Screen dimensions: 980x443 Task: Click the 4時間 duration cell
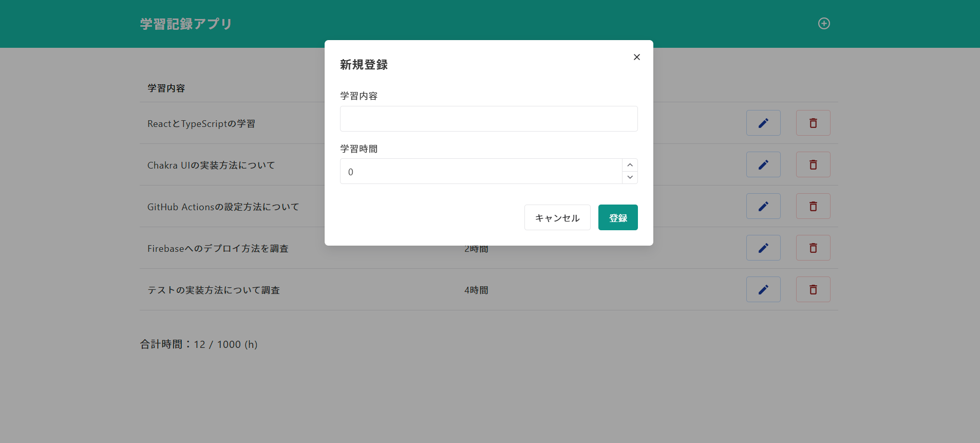click(476, 290)
